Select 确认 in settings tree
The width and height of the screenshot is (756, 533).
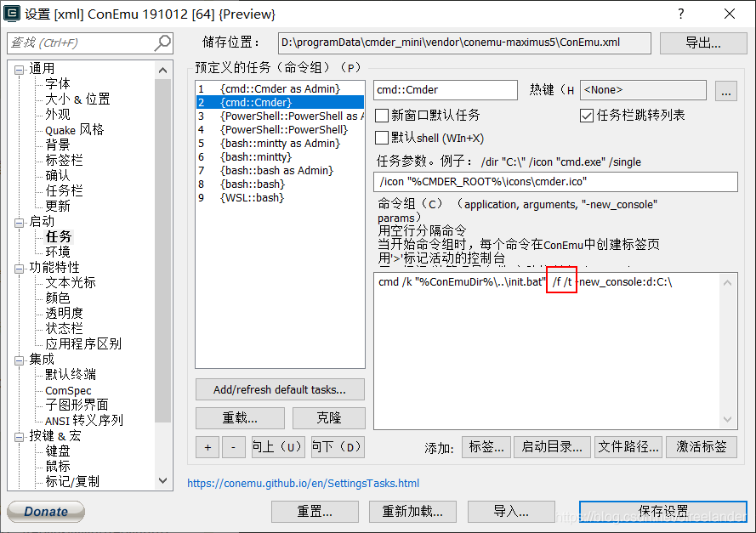tap(58, 175)
